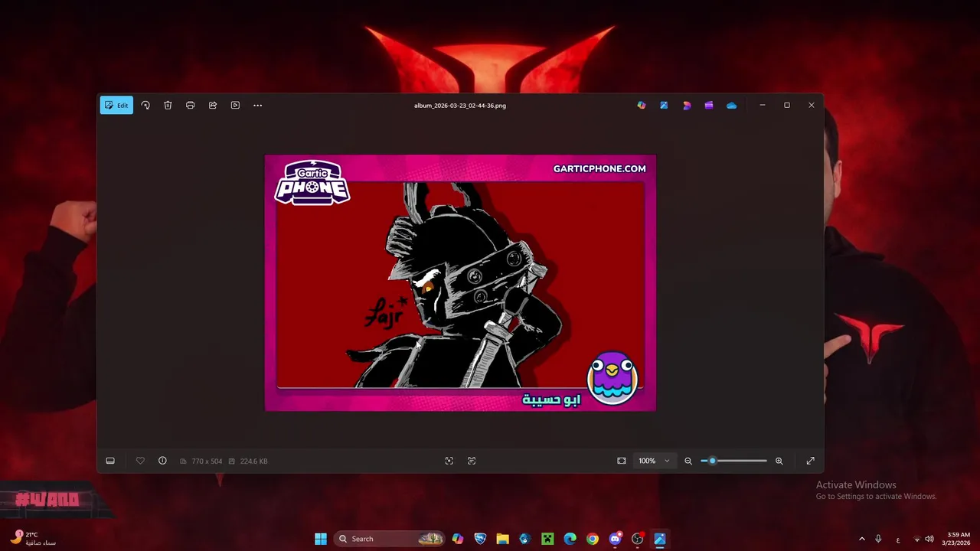This screenshot has height=551, width=980.
Task: Open the Copilot icon in Photos title bar
Action: coord(642,105)
